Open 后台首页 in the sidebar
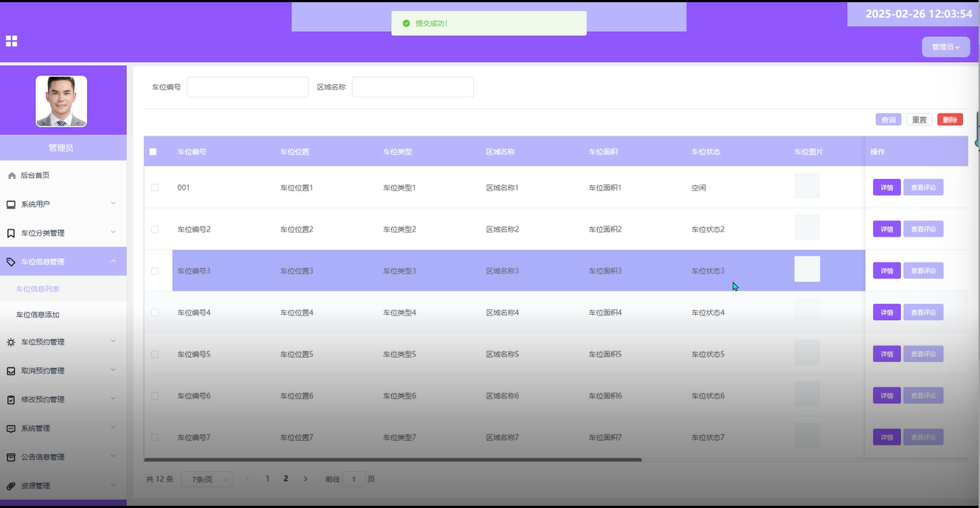The width and height of the screenshot is (980, 508). (x=63, y=175)
